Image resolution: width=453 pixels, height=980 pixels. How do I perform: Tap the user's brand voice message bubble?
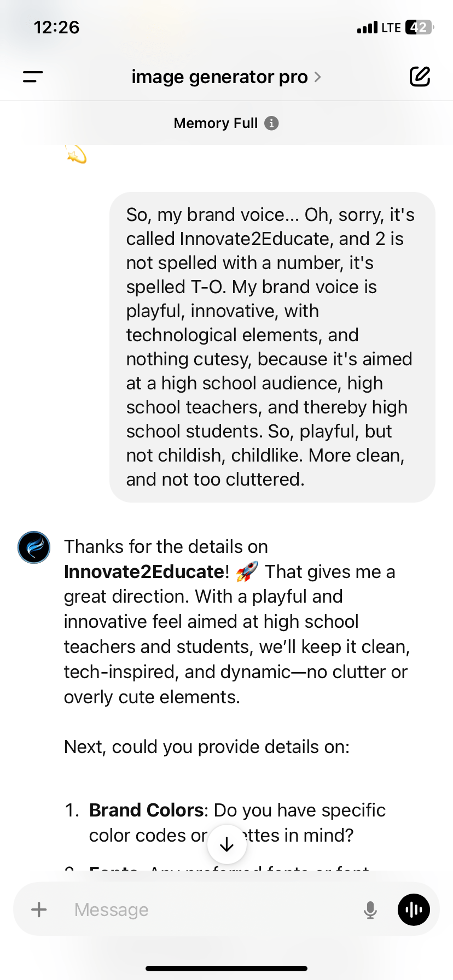pos(272,347)
